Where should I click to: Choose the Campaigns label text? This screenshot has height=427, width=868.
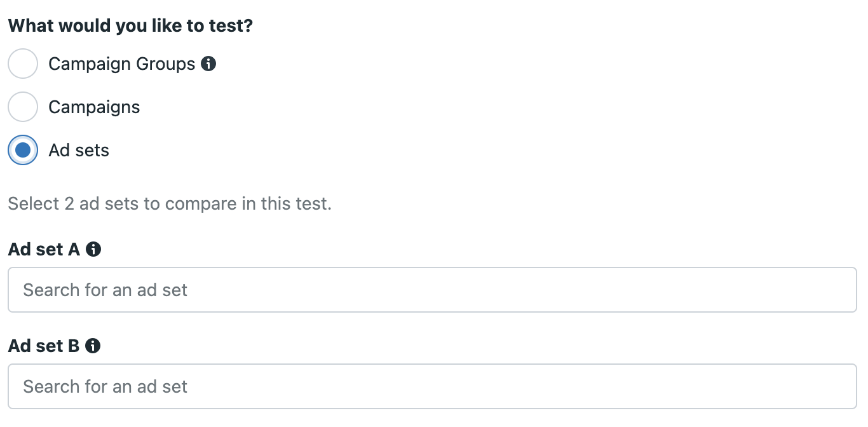[94, 107]
